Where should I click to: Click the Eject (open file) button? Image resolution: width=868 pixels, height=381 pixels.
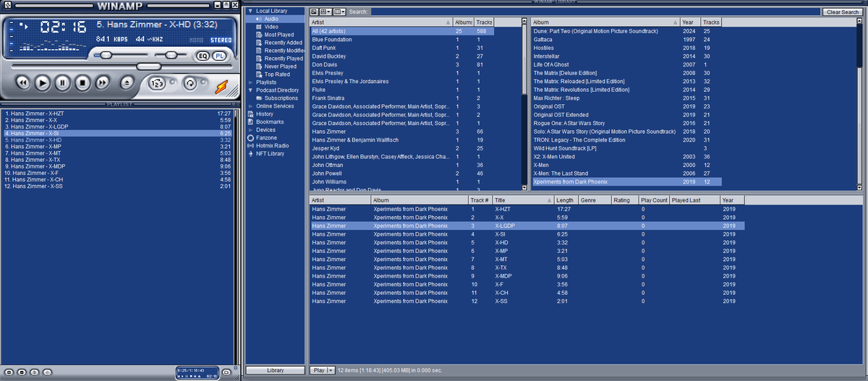pos(127,83)
